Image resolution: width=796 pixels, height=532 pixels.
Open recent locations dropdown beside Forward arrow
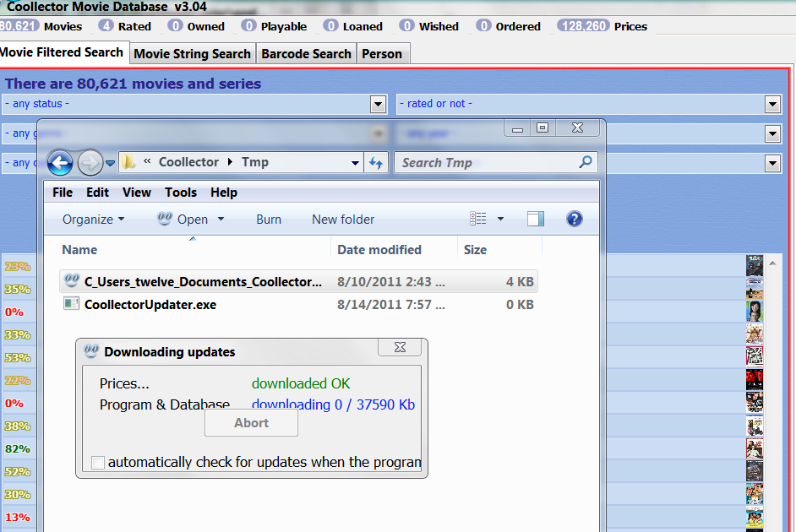click(110, 163)
